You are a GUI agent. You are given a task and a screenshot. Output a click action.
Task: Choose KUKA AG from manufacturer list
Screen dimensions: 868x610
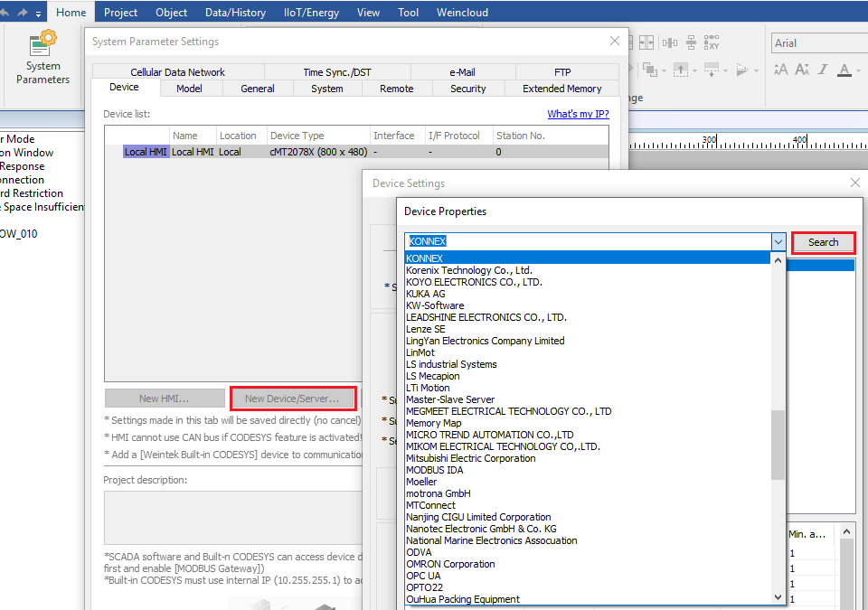(x=588, y=294)
